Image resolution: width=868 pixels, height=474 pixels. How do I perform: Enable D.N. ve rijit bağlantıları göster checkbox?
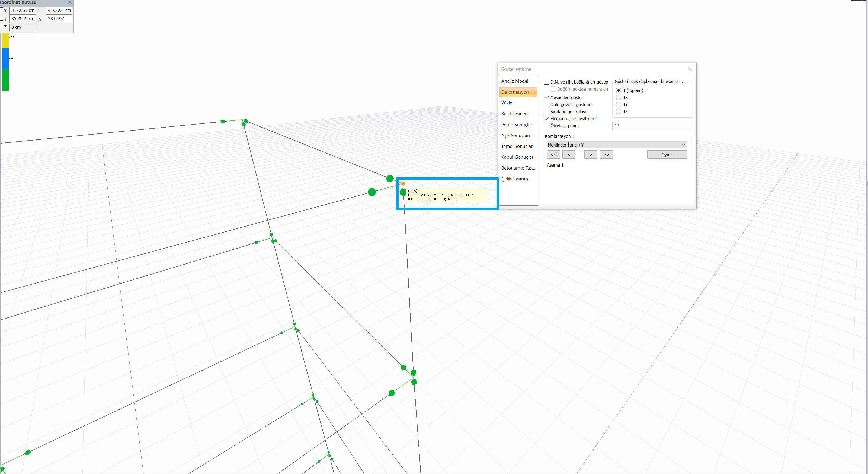(x=547, y=82)
